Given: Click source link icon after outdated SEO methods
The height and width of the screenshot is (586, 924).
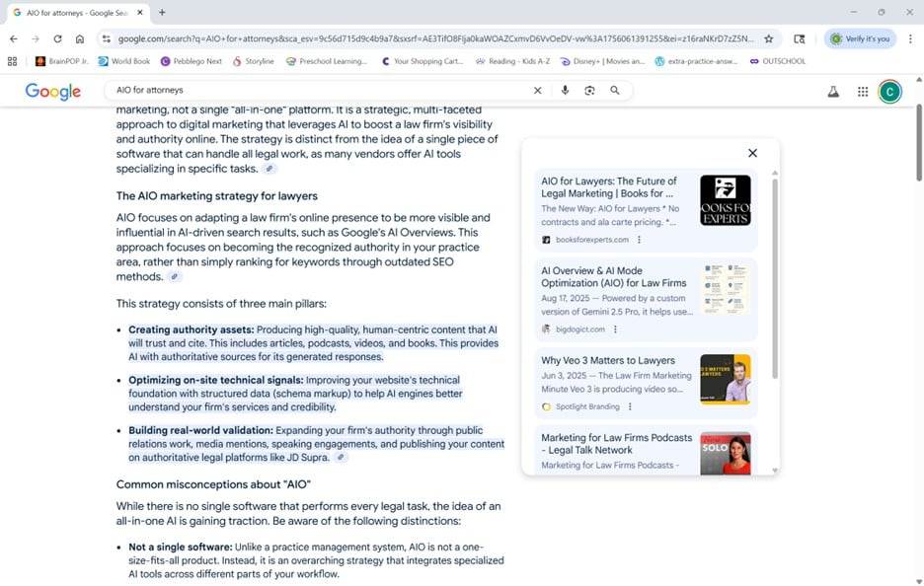Looking at the screenshot, I should 174,277.
